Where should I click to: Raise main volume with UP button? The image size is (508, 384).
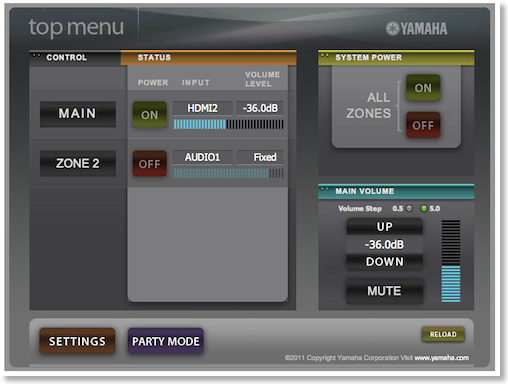pos(385,227)
